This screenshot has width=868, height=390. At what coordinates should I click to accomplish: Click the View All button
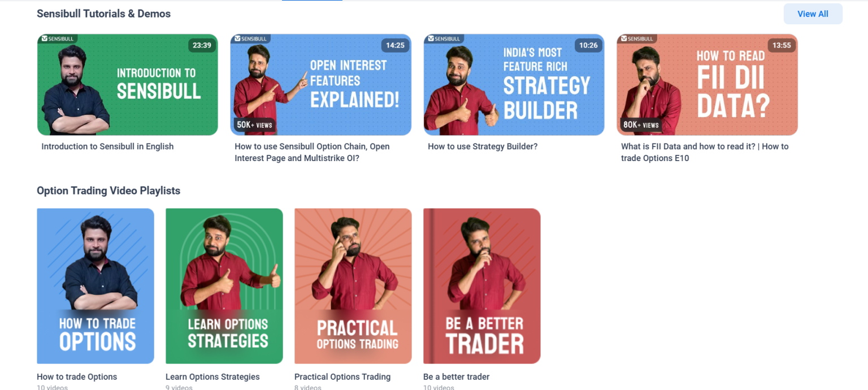pos(813,14)
